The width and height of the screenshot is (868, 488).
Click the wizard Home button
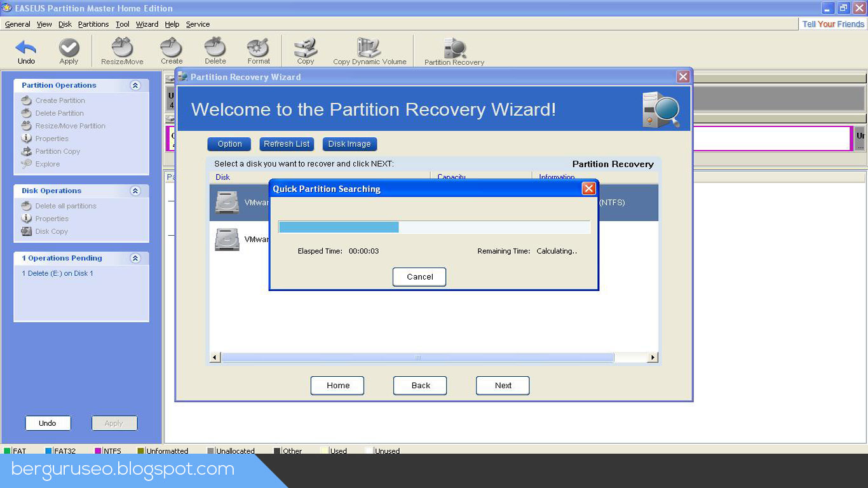pyautogui.click(x=337, y=386)
